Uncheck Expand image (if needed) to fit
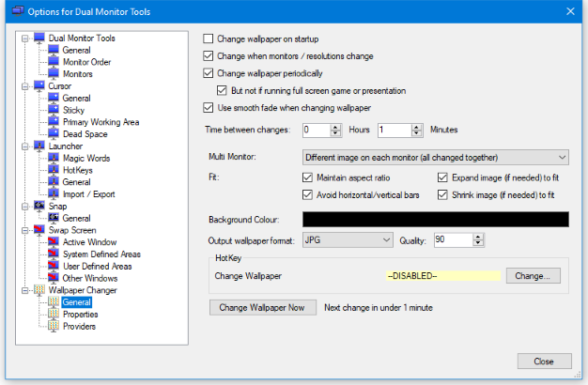The image size is (588, 385). click(x=442, y=177)
